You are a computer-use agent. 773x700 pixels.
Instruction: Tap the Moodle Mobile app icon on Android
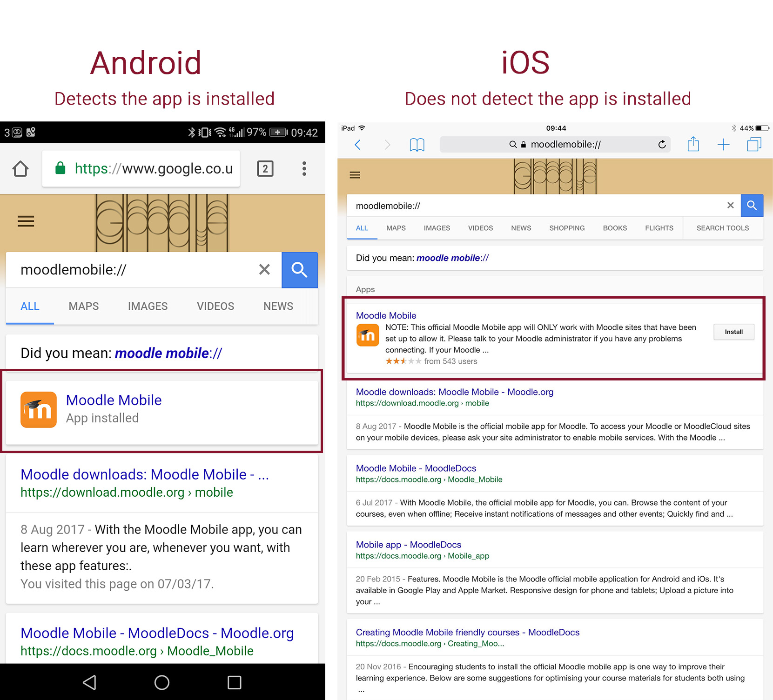[39, 409]
